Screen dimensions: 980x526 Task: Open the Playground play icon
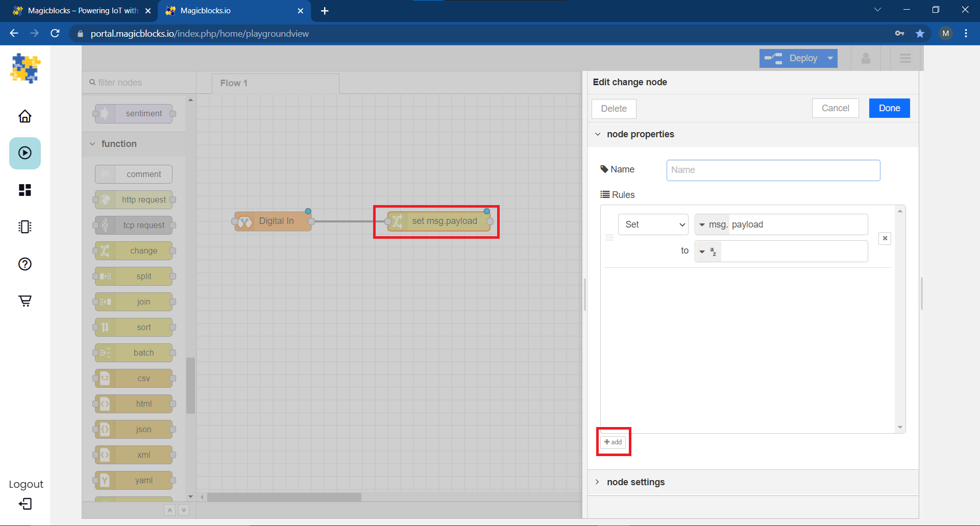(x=24, y=153)
